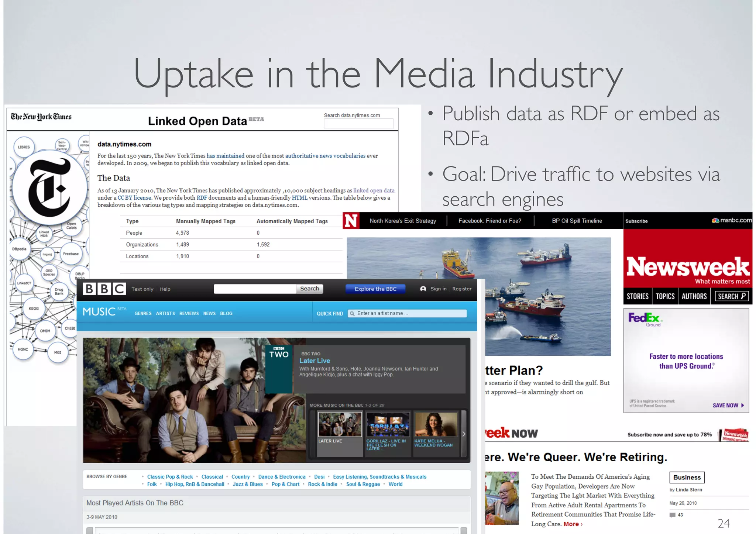
Task: Click the Organizations row value 1,489
Action: 182,244
